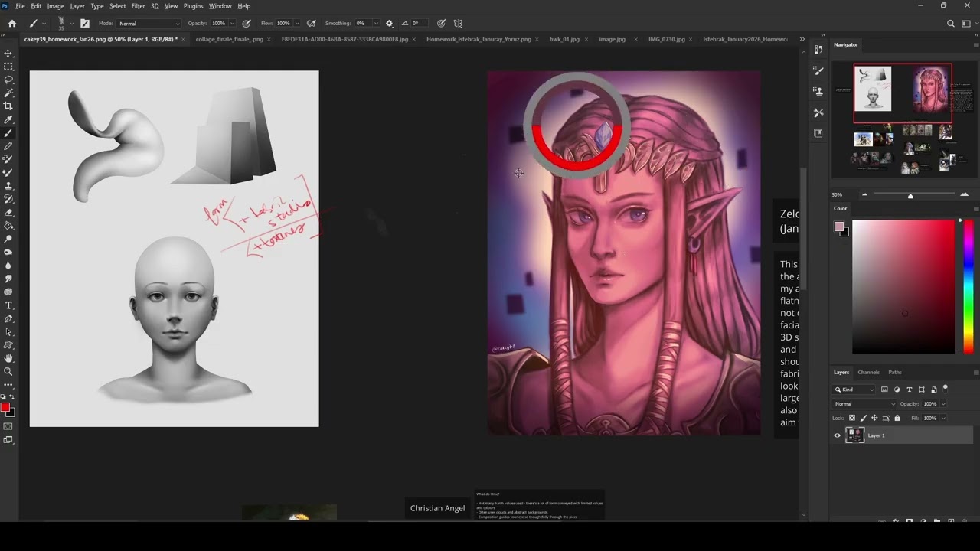Select the Eyedropper tool
Image resolution: width=980 pixels, height=551 pixels.
click(8, 119)
